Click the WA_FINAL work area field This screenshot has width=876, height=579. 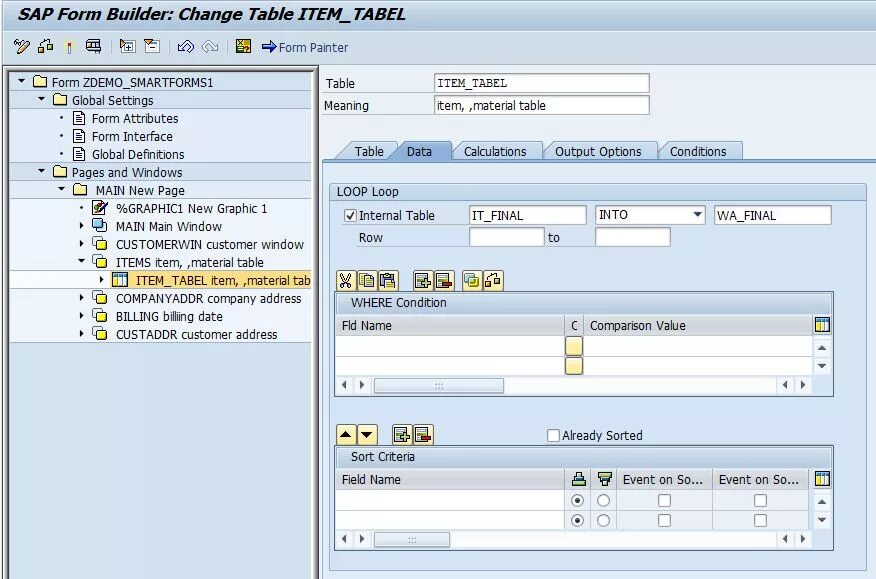(772, 215)
